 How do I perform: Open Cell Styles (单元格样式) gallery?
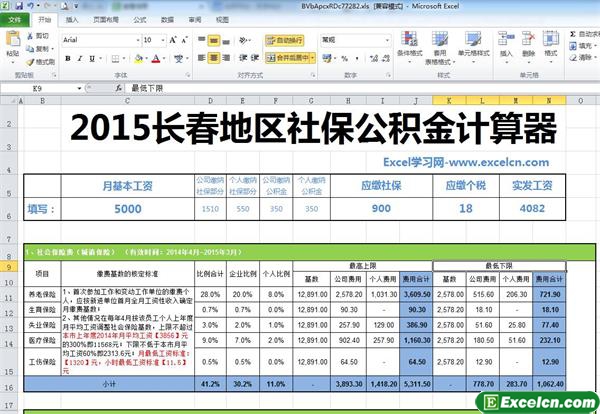pyautogui.click(x=473, y=45)
